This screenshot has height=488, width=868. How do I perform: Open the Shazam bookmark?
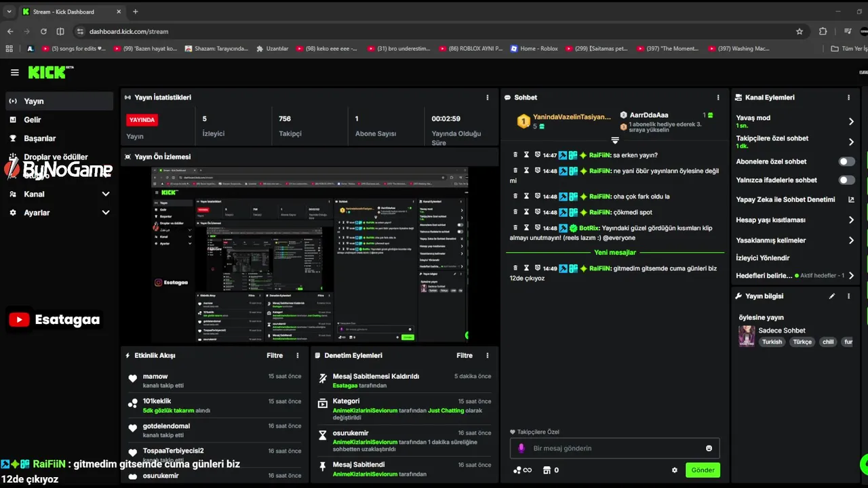click(x=215, y=49)
